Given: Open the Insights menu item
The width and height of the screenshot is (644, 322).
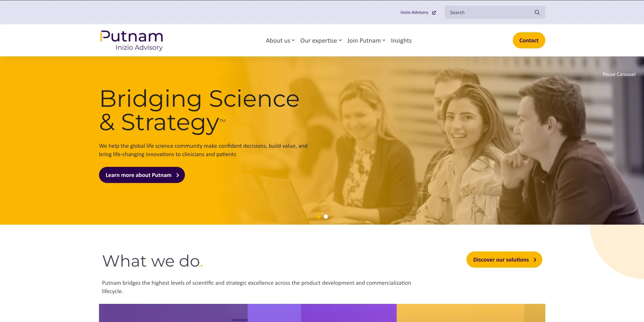Looking at the screenshot, I should point(401,41).
